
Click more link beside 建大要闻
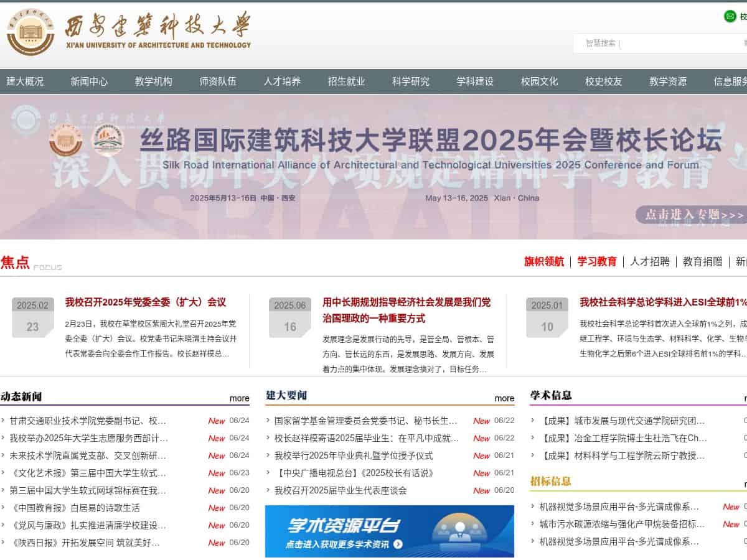coord(505,398)
